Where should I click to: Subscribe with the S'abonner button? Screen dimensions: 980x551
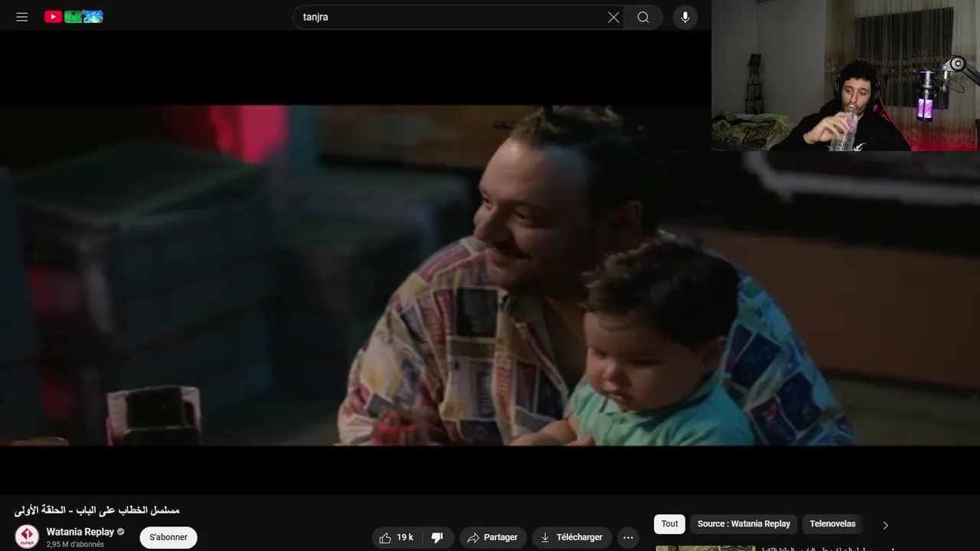pos(168,537)
